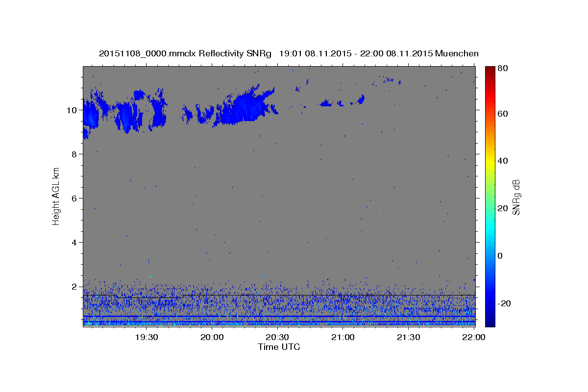Click the 19:30 time tick label
The width and height of the screenshot is (588, 392).
coord(147,337)
